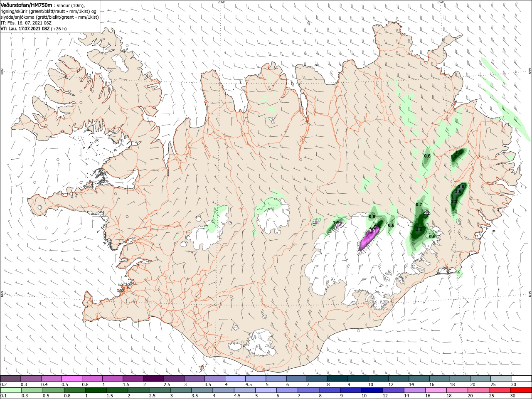The height and width of the screenshot is (399, 532).
Task: Select the pale grey 25 swatch, top legend row
Action: click(x=501, y=379)
